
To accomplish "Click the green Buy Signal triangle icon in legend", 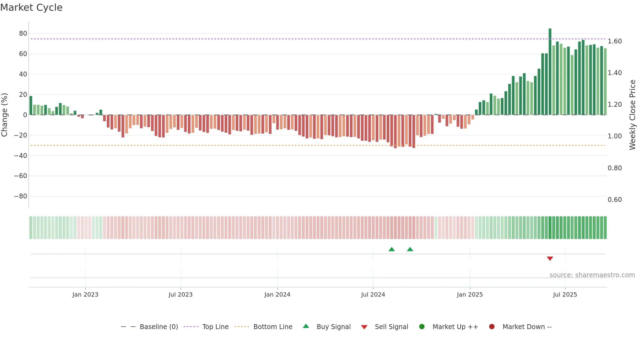I will (x=306, y=326).
